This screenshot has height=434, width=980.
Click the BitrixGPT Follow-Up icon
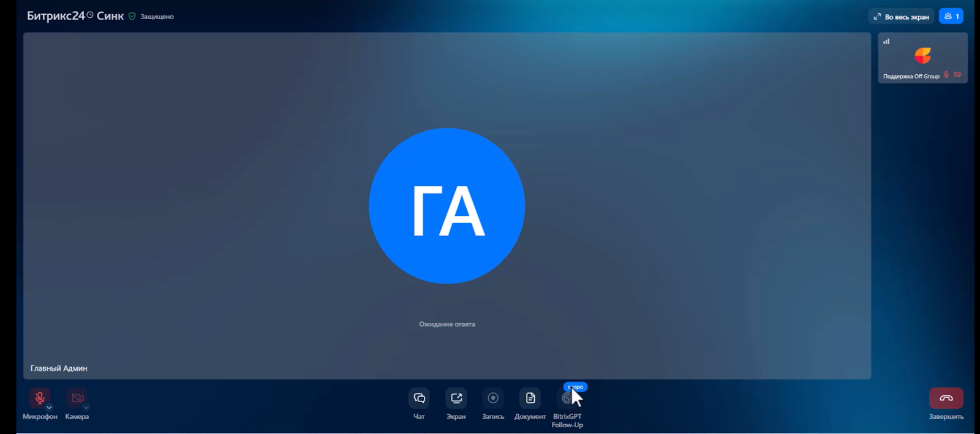click(x=567, y=399)
